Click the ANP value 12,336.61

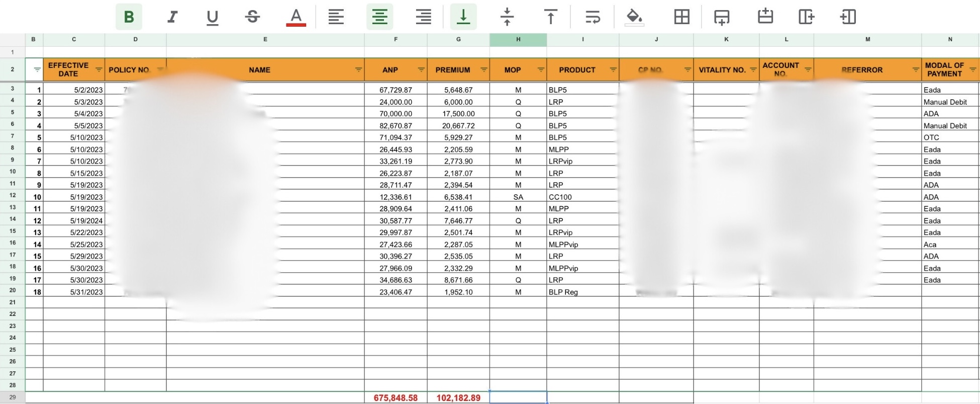(x=396, y=197)
